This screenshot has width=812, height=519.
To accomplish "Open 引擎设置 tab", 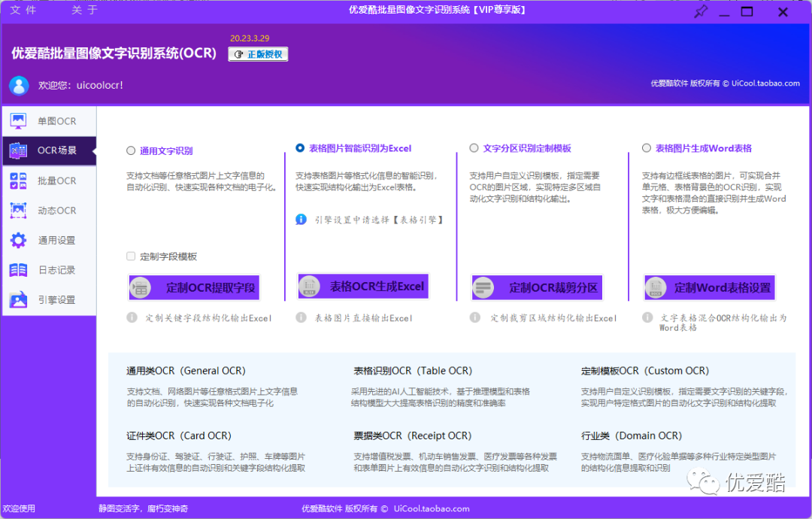I will pyautogui.click(x=49, y=299).
